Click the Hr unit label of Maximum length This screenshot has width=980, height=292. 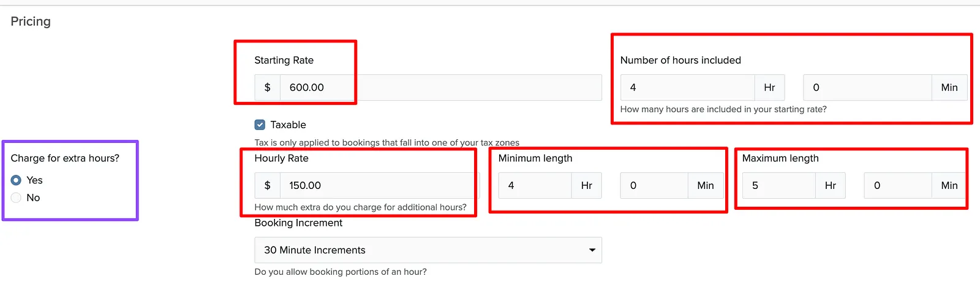coord(831,185)
